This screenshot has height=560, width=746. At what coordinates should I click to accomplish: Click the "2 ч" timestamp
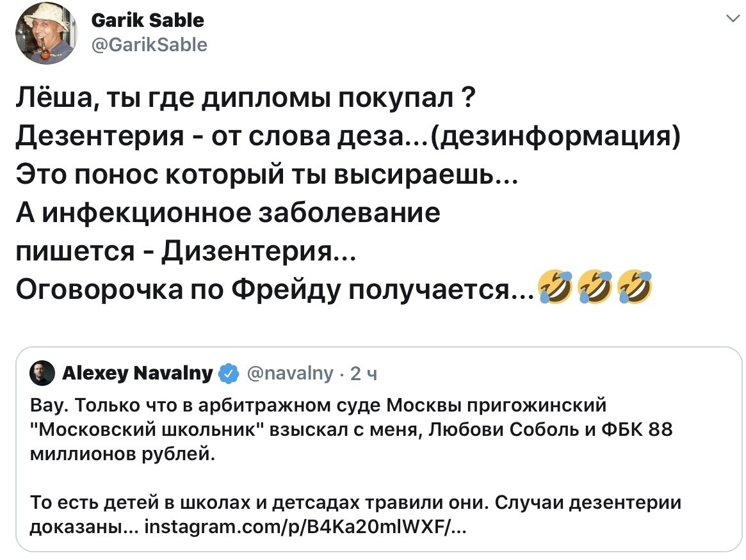click(x=363, y=374)
